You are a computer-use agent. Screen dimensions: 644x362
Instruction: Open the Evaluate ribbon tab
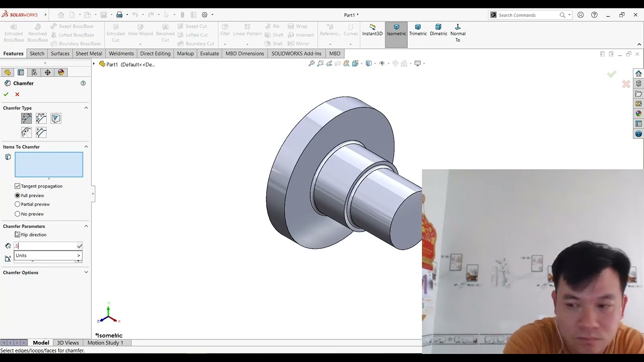coord(209,54)
